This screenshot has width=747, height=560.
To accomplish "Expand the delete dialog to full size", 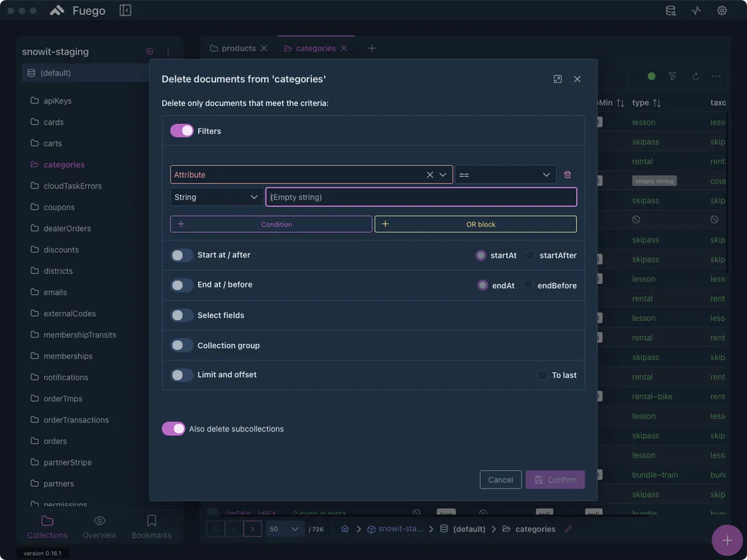I will 558,79.
